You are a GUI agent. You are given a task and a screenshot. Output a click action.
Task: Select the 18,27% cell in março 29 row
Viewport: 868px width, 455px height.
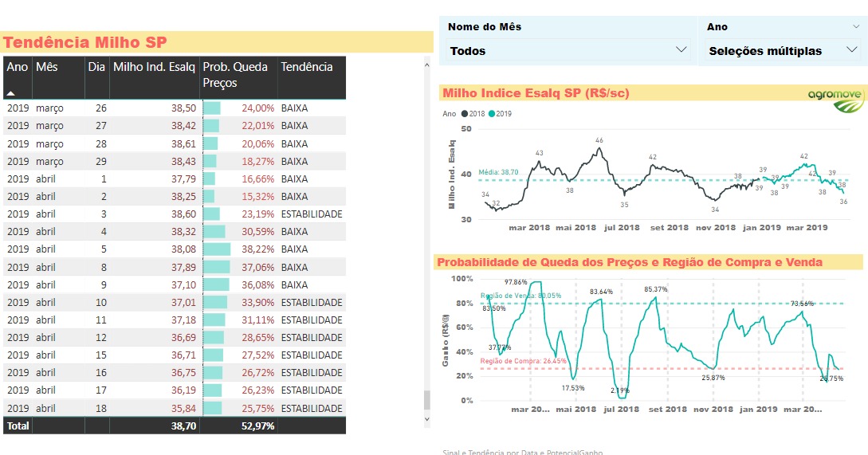pos(257,161)
